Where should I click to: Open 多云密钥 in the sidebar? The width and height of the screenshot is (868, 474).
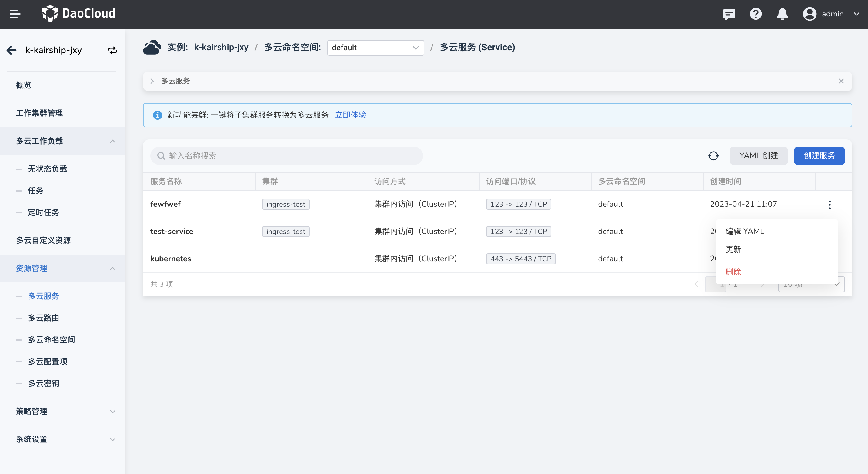[x=43, y=383]
